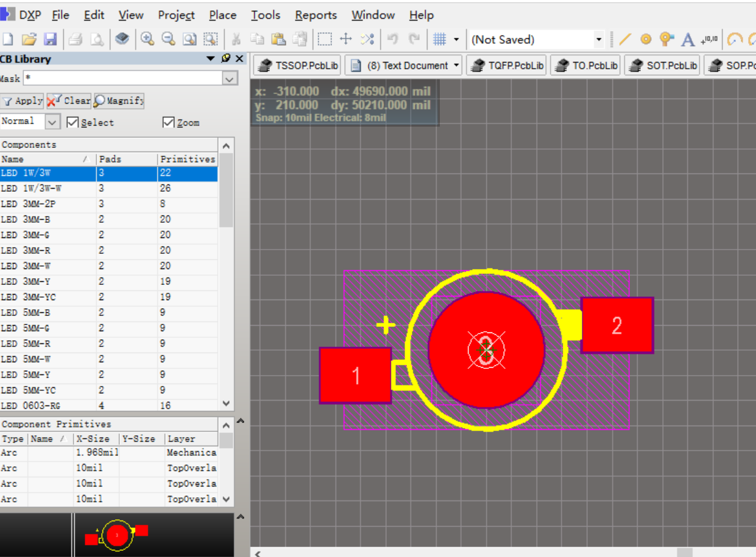Click the Zoom Out magnifier icon
Image resolution: width=756 pixels, height=557 pixels.
[x=168, y=40]
